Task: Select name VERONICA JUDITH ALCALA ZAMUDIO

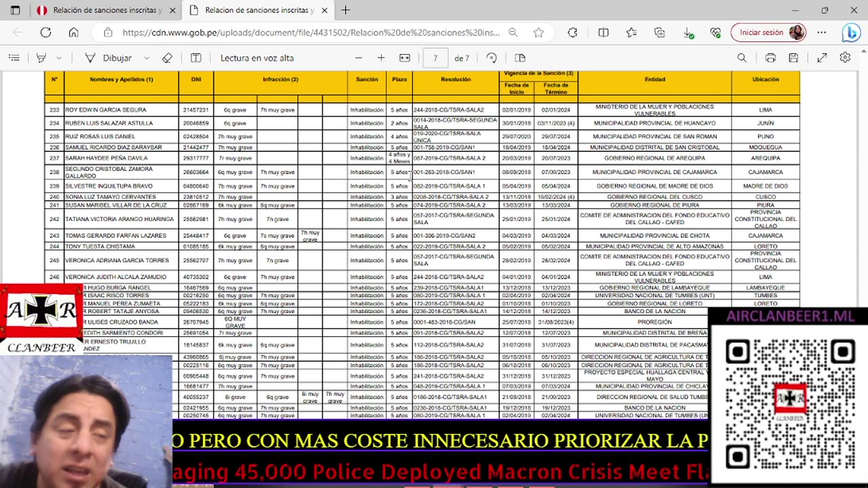Action: click(116, 277)
